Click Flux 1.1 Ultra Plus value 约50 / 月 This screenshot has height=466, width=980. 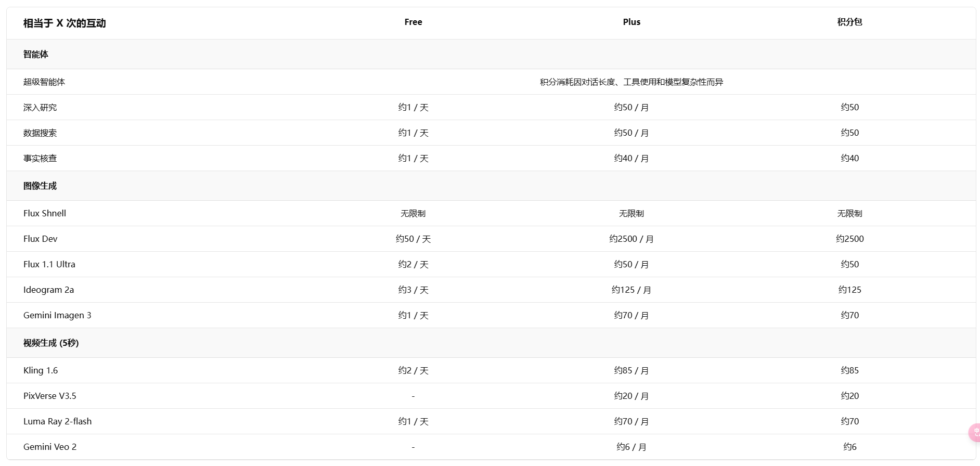631,264
